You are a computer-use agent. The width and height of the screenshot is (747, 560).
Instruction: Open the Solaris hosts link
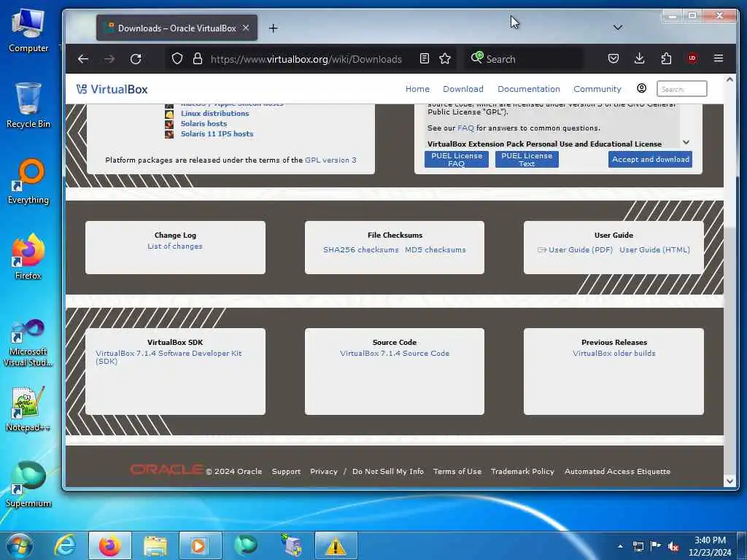[204, 124]
